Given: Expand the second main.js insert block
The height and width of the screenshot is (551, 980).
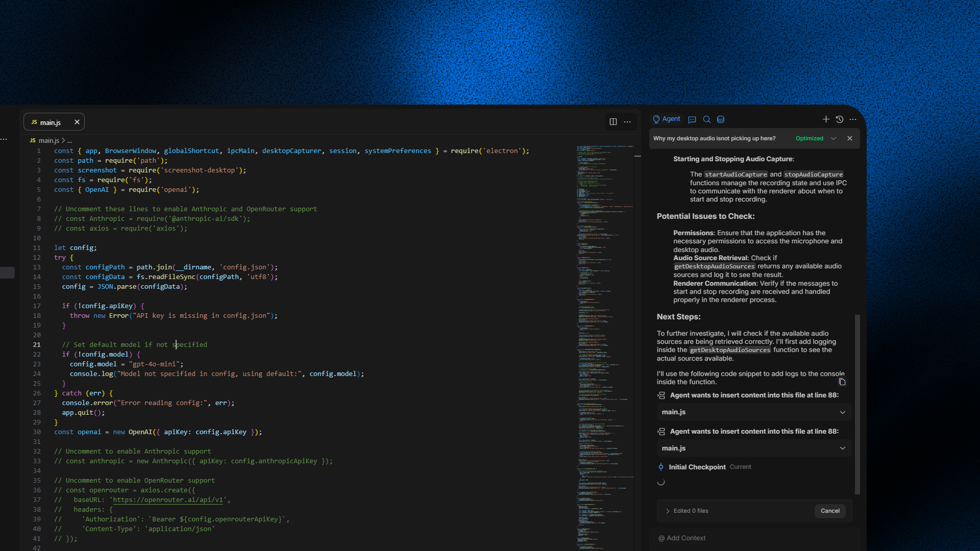Looking at the screenshot, I should click(x=842, y=448).
